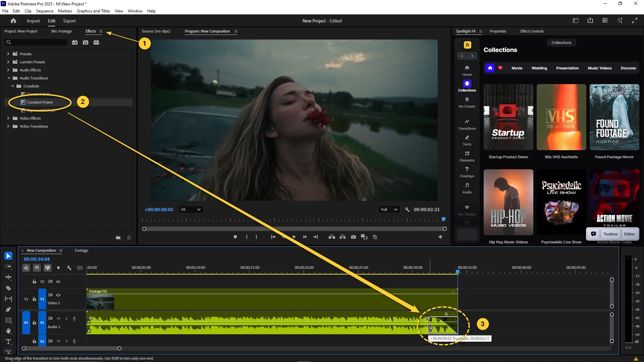Open the Fit zoom level dropdown
This screenshot has width=644, height=362.
coord(191,209)
